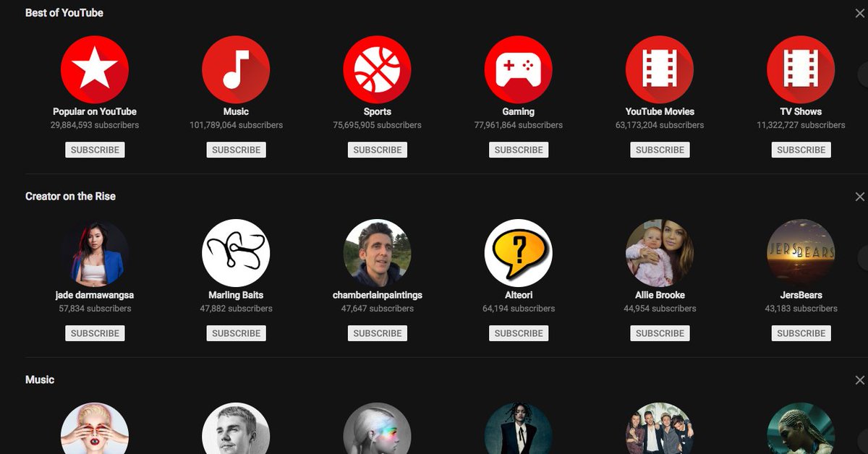Open the Popular on YouTube channel name
This screenshot has width=868, height=454.
(x=95, y=112)
